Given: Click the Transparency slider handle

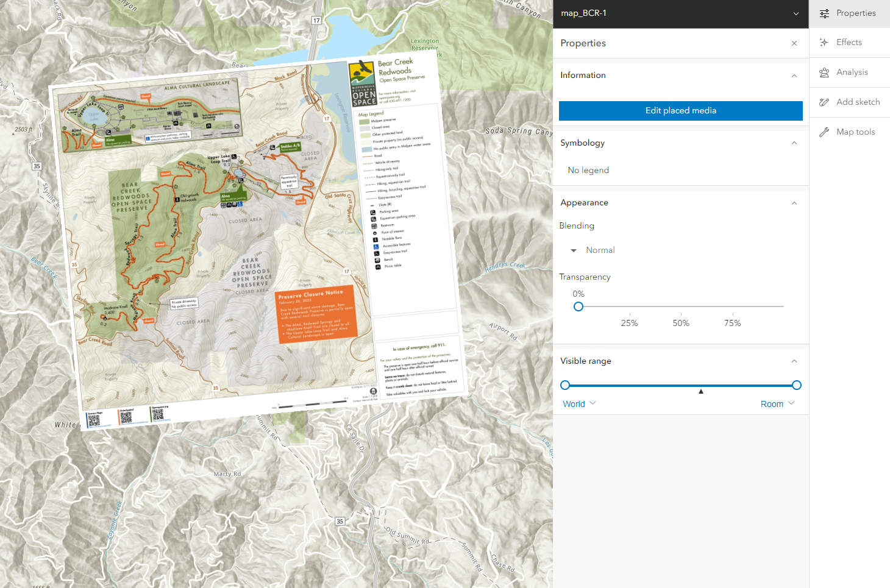Looking at the screenshot, I should tap(578, 306).
